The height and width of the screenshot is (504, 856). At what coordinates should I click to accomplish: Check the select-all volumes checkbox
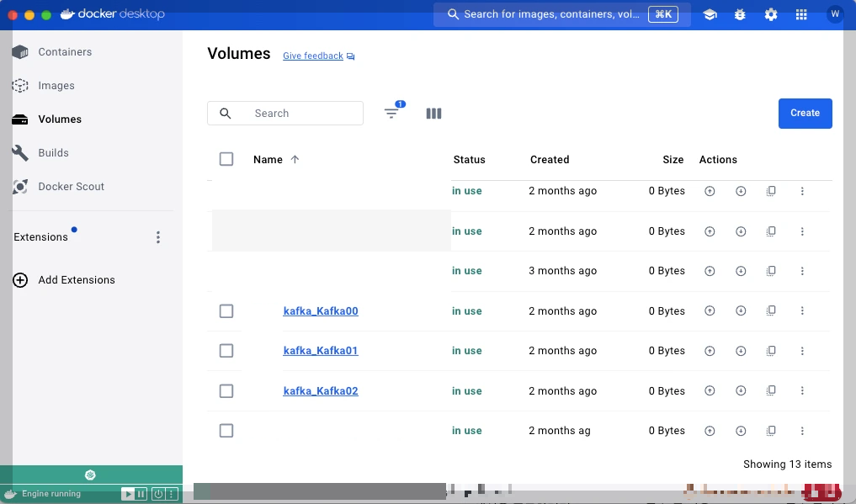click(226, 159)
